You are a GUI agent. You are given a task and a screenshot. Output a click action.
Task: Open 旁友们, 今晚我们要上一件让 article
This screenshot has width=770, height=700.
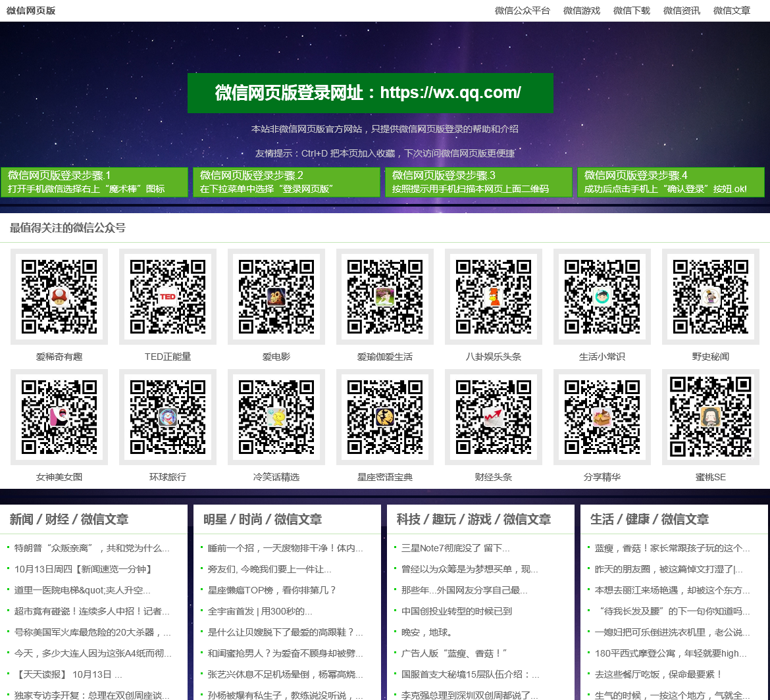click(270, 570)
